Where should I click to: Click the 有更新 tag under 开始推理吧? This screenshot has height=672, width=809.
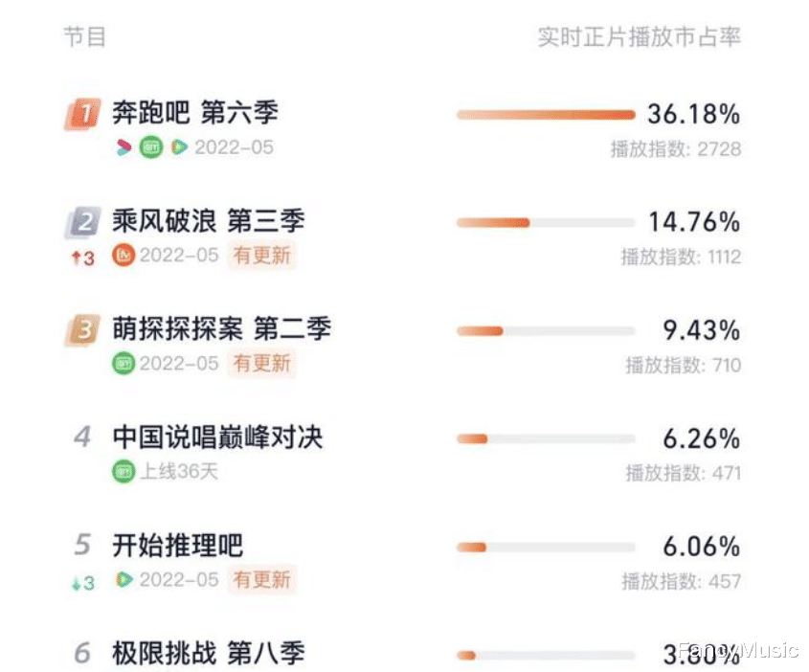(261, 580)
